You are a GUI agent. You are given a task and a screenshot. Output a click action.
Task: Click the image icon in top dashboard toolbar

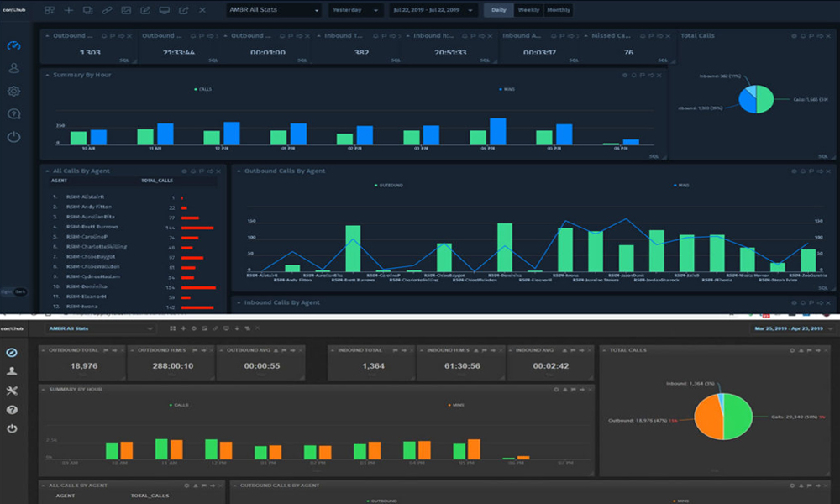point(126,10)
